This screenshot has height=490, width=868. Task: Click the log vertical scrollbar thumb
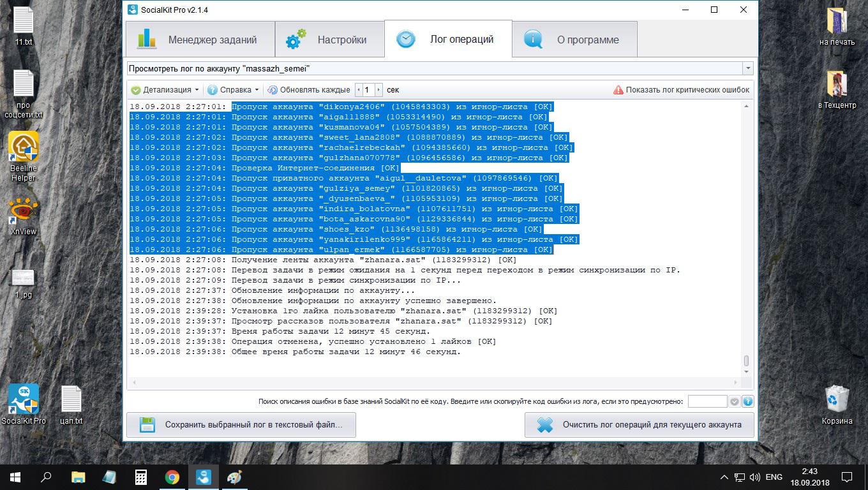[746, 361]
